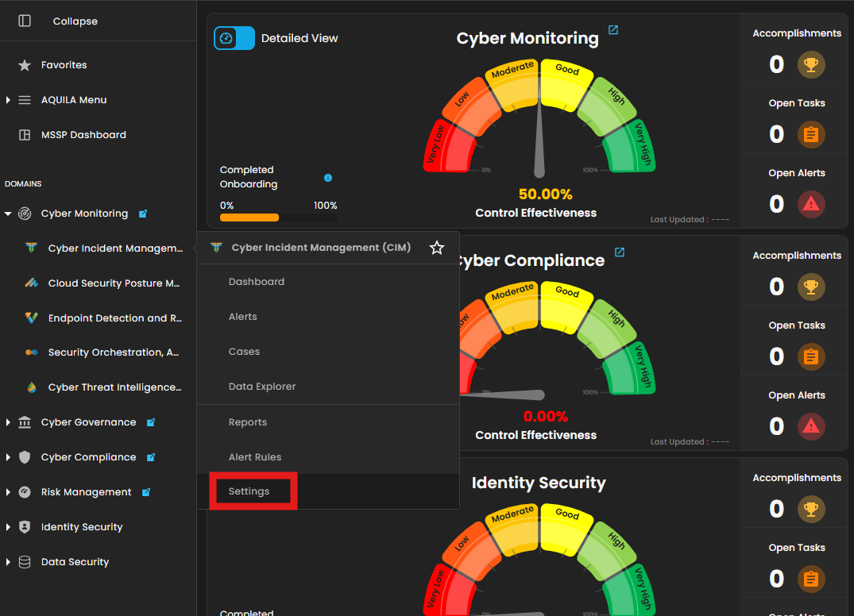Click the Collapse sidebar icon
The image size is (854, 616).
(25, 21)
